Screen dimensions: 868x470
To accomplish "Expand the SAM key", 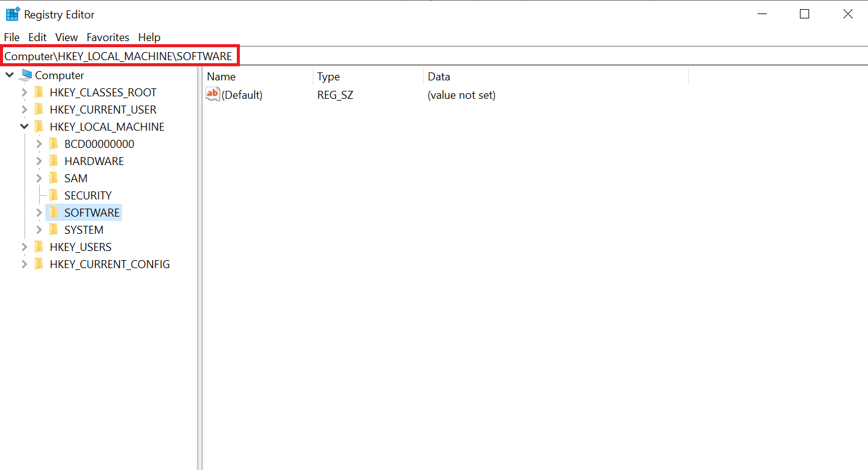I will coord(39,179).
